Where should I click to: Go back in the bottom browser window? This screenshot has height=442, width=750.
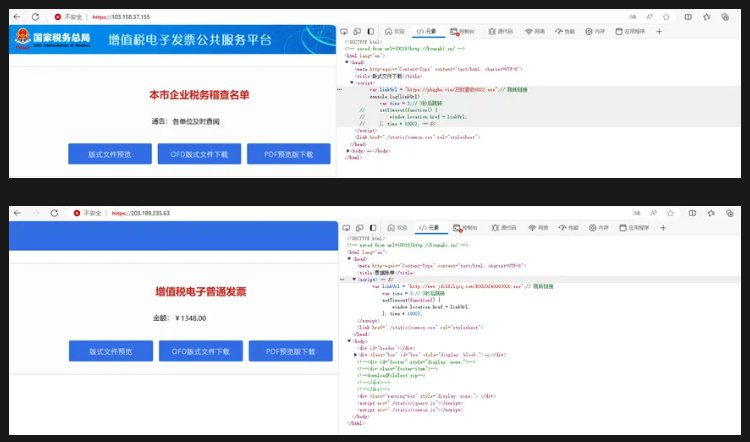point(17,213)
